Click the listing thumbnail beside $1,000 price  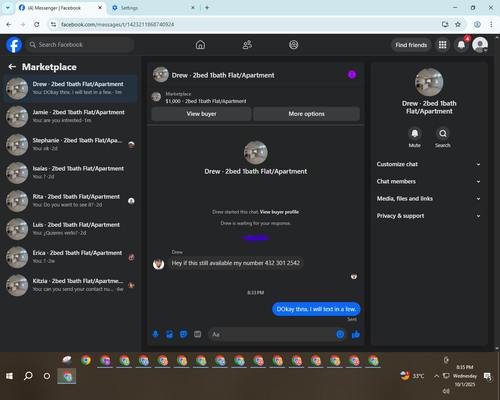click(156, 97)
